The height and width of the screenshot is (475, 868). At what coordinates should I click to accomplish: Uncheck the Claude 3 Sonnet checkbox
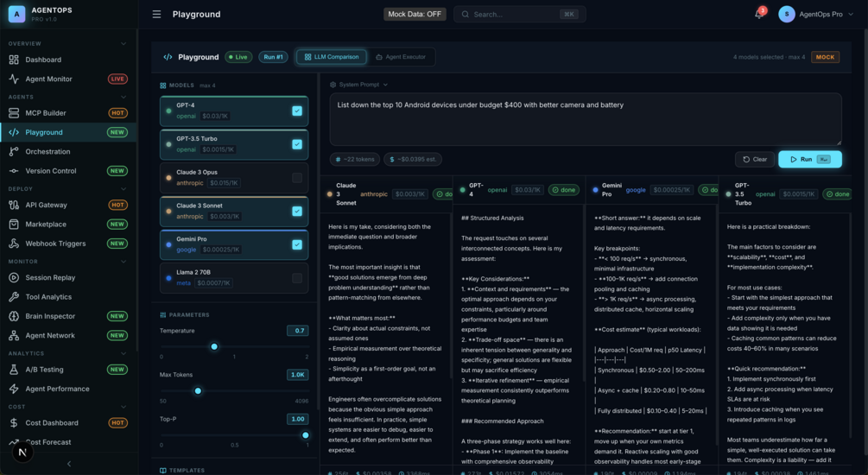297,211
